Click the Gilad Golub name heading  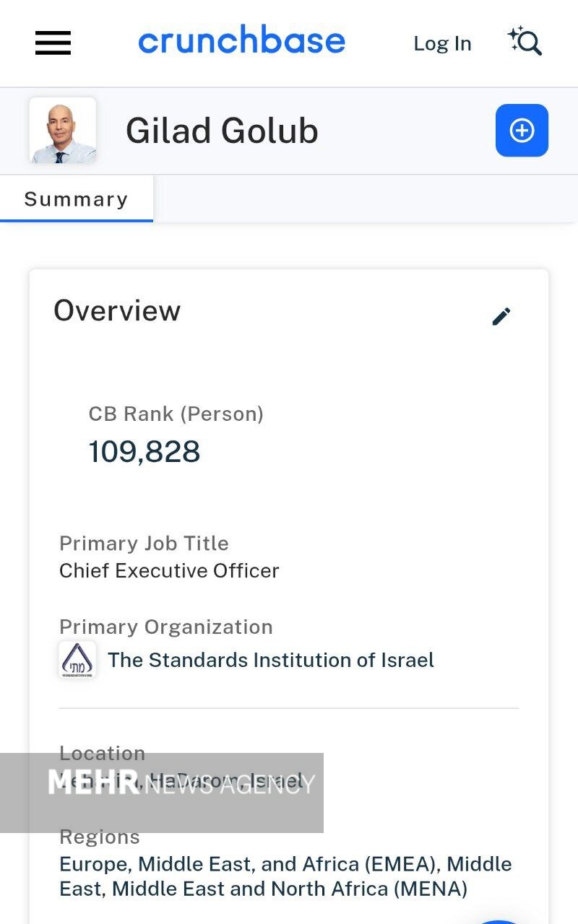point(222,131)
